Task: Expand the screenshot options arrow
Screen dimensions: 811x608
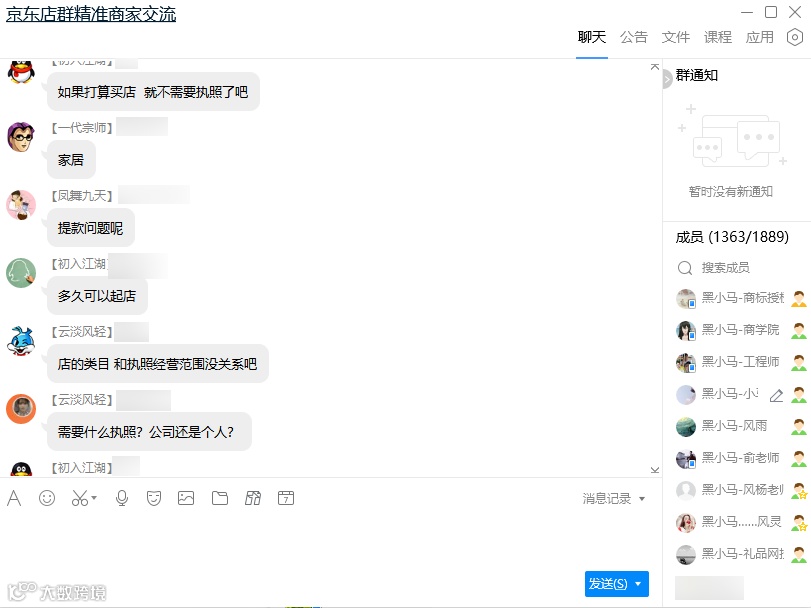Action: [94, 498]
